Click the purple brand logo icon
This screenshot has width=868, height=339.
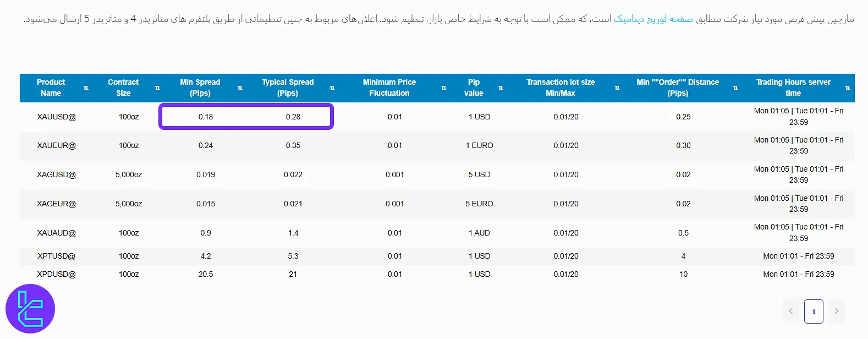30,309
